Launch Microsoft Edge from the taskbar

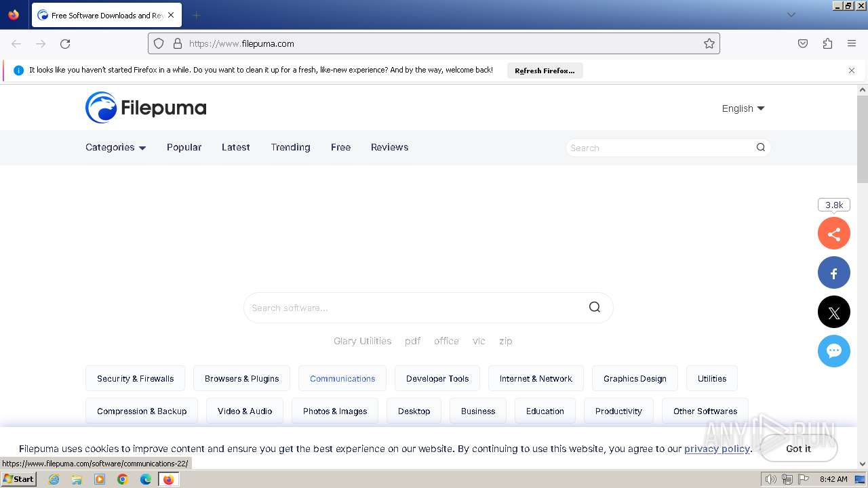pyautogui.click(x=146, y=479)
